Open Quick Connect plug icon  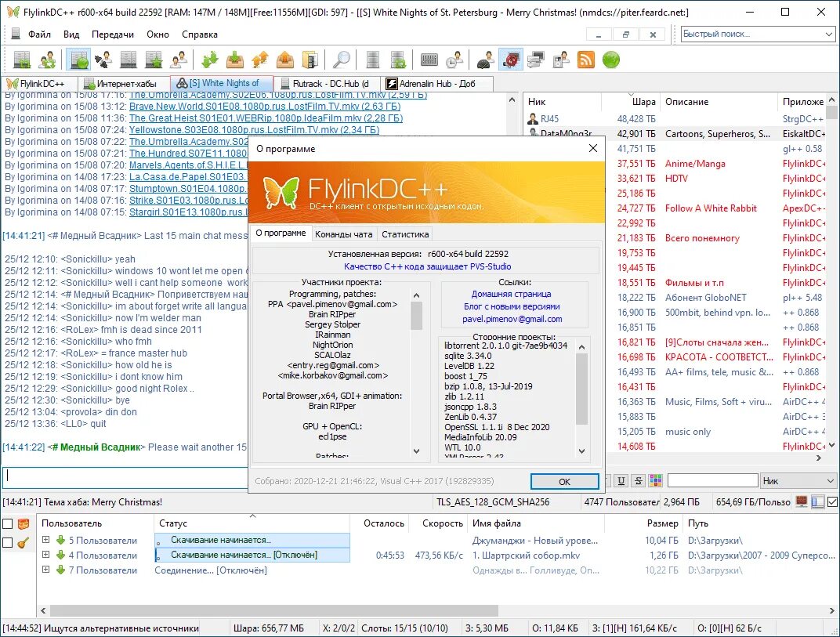point(103,60)
